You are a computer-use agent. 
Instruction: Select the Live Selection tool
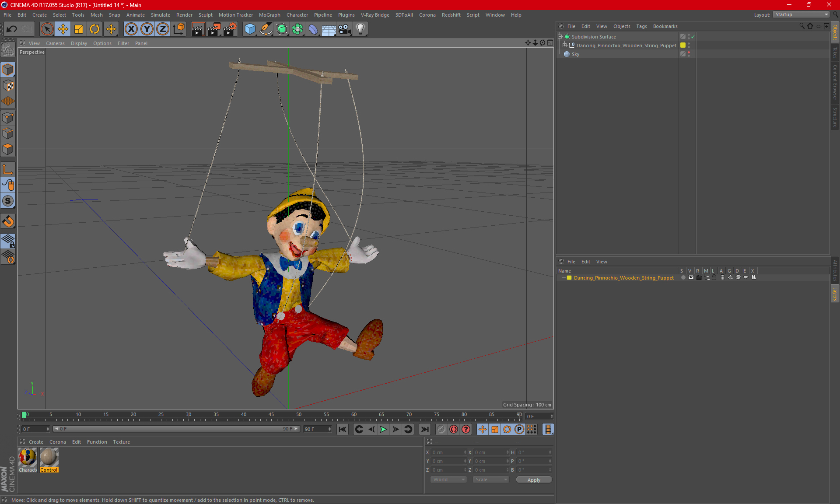pos(47,29)
